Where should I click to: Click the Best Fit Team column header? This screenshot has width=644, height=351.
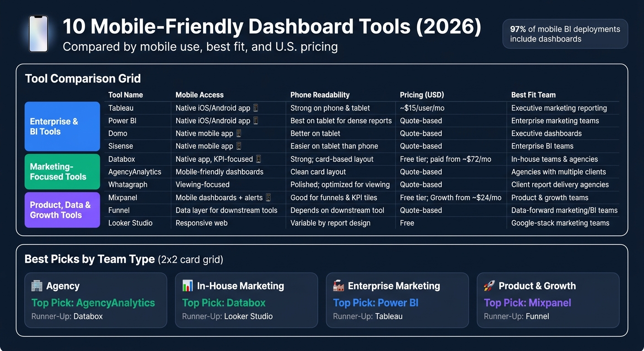tap(533, 95)
